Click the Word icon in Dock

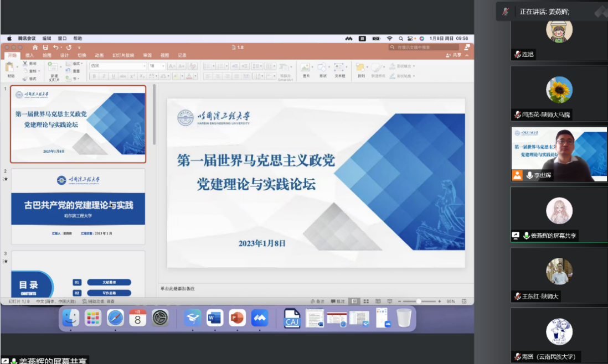[214, 318]
